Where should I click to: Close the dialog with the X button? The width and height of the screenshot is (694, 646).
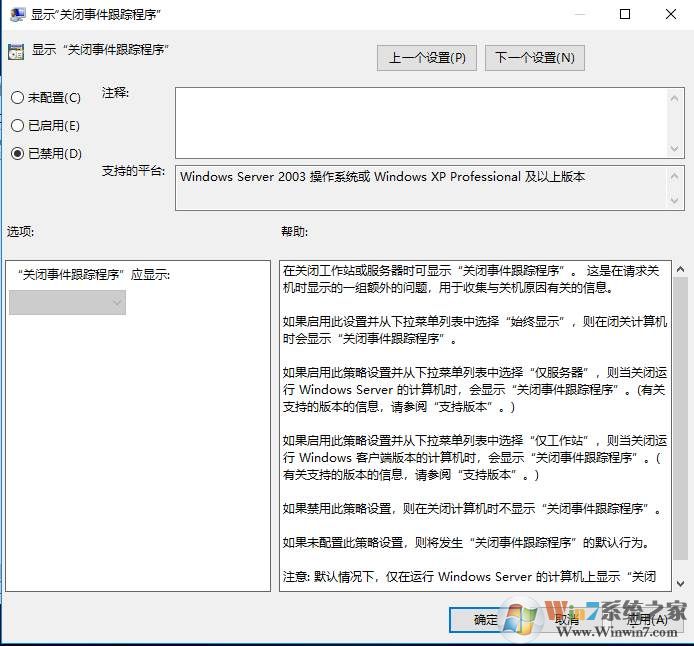pos(669,14)
